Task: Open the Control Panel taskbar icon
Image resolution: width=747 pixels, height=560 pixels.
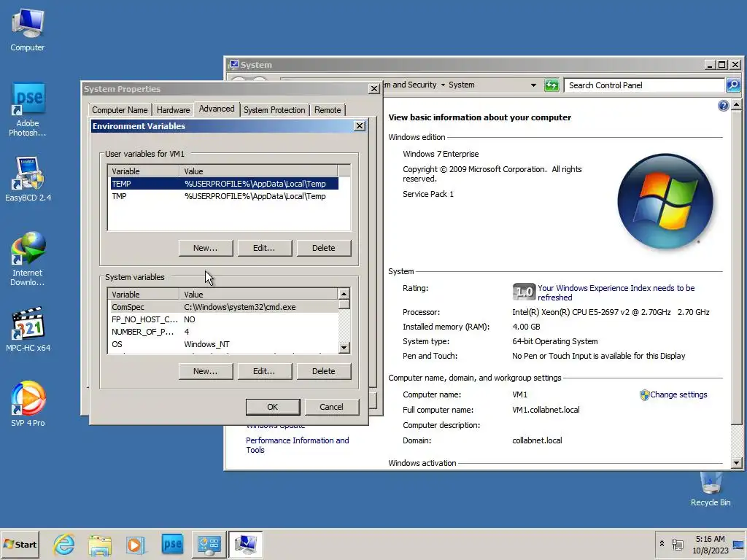Action: pyautogui.click(x=209, y=544)
